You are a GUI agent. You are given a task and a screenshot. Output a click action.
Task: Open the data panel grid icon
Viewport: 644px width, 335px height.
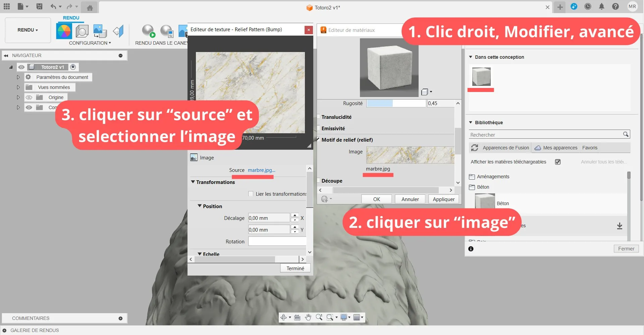click(7, 6)
